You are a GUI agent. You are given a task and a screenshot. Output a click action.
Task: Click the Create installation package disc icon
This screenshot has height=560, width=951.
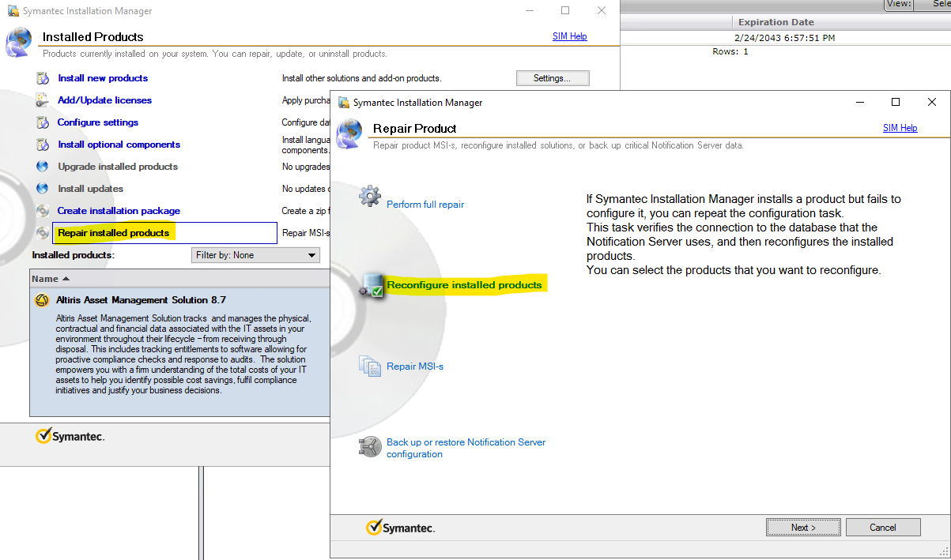pos(43,211)
